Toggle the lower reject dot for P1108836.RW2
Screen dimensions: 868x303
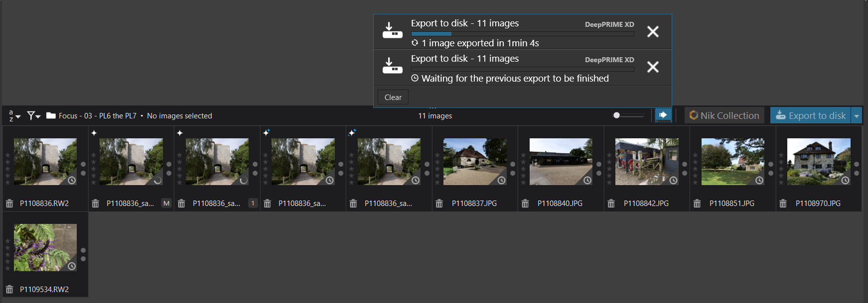click(83, 173)
